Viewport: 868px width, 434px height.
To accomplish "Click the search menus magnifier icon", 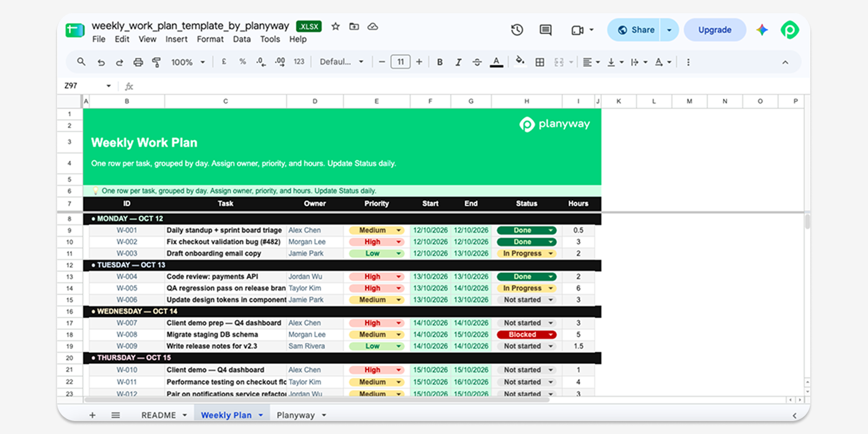I will (x=81, y=62).
